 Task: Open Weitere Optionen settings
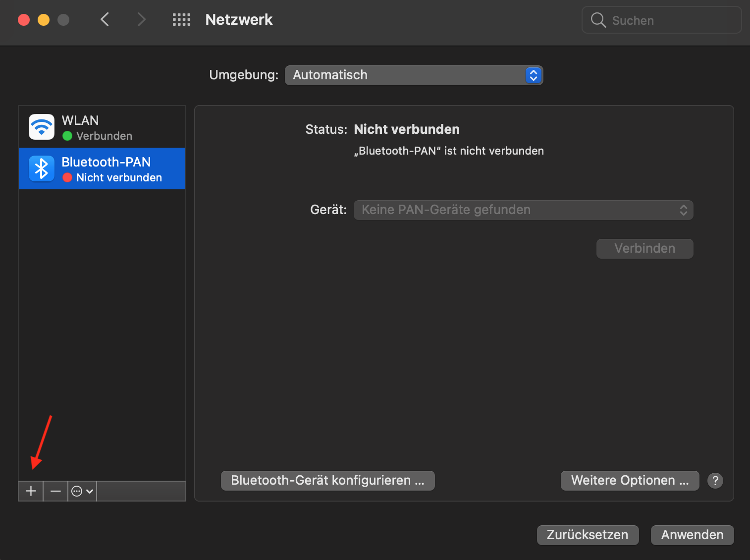630,481
